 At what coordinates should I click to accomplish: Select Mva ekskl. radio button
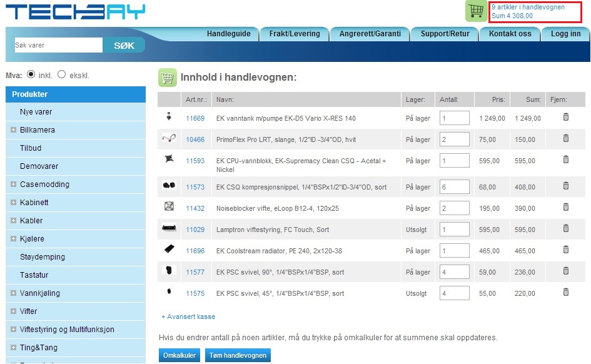tap(61, 74)
